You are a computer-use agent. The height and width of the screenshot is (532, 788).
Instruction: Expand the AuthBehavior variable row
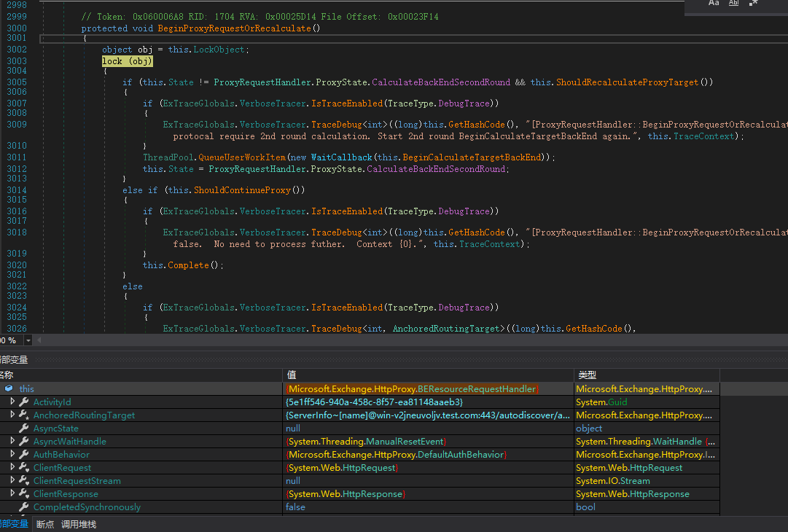[12, 453]
